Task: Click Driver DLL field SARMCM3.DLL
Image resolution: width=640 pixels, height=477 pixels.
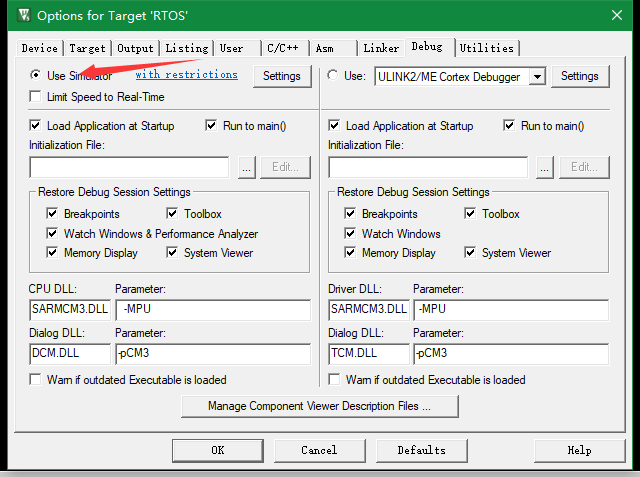Action: click(x=369, y=310)
